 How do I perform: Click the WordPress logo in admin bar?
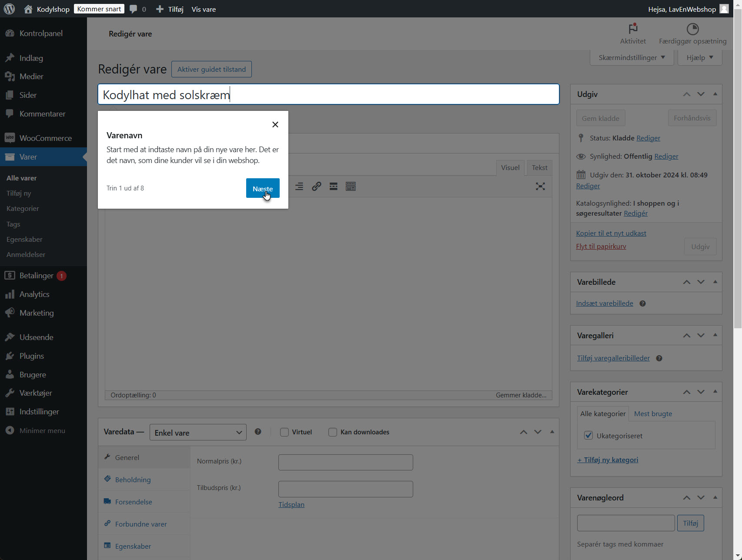(x=9, y=9)
